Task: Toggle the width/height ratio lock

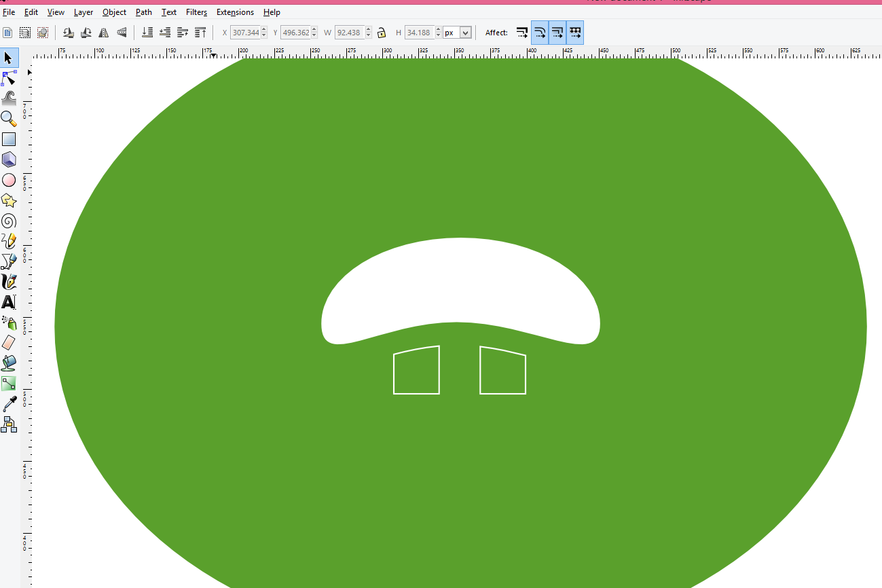Action: pyautogui.click(x=382, y=33)
